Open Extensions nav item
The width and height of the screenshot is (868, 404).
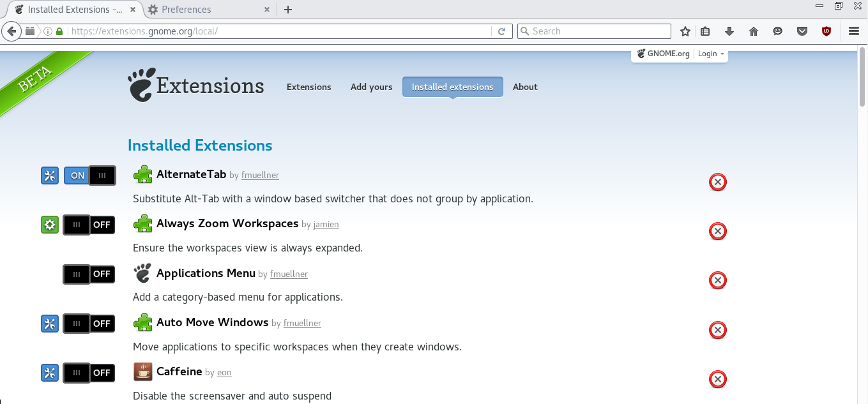click(309, 87)
